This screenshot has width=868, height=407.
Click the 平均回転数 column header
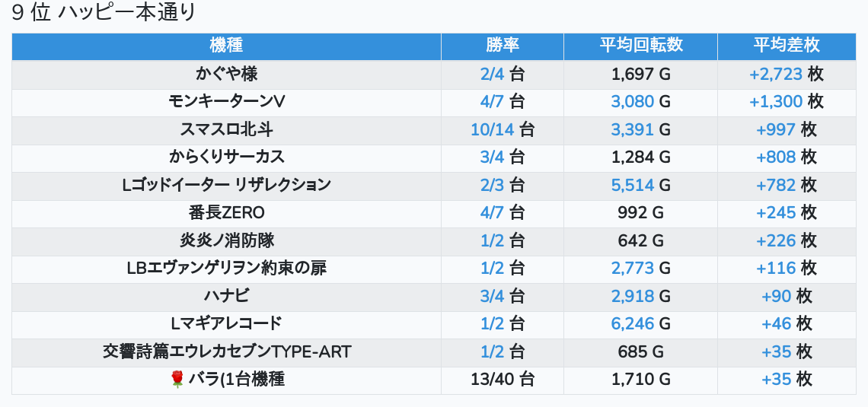(640, 46)
